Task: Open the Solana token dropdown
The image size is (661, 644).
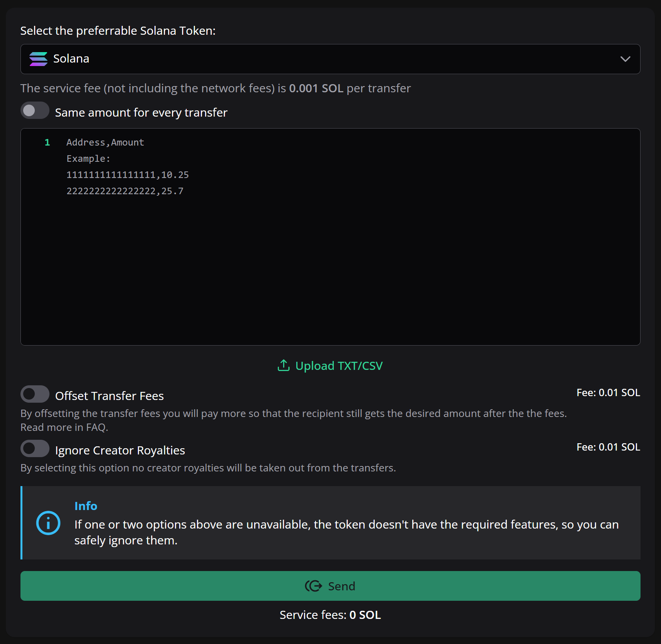Action: pyautogui.click(x=330, y=59)
